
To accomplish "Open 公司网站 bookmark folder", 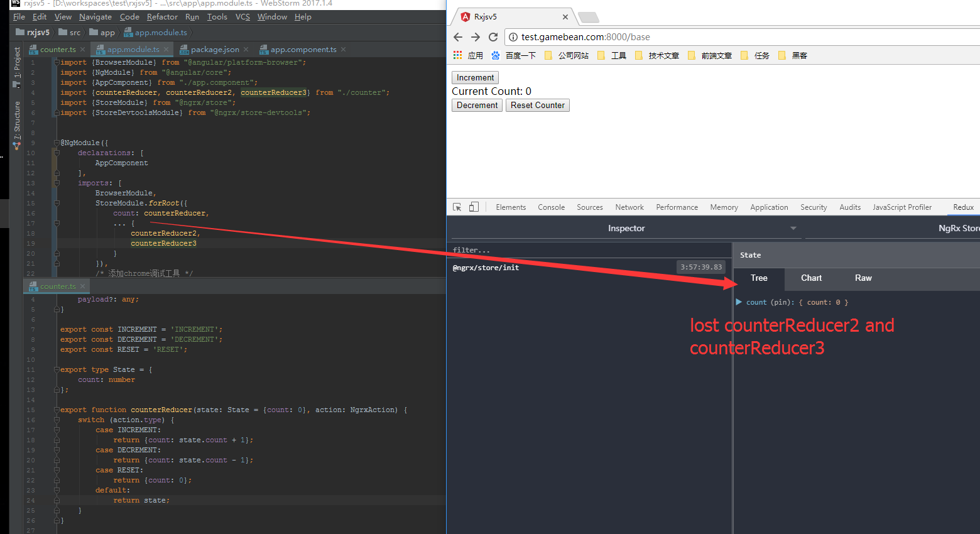I will [567, 55].
